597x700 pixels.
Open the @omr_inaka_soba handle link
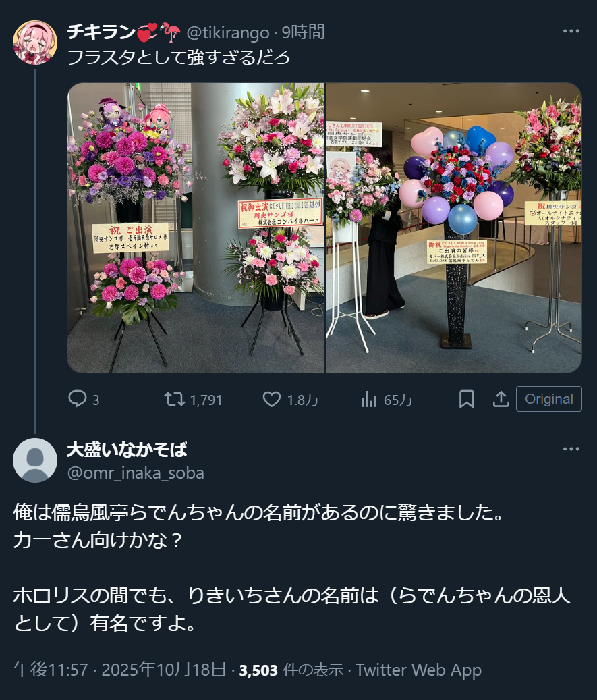(136, 473)
